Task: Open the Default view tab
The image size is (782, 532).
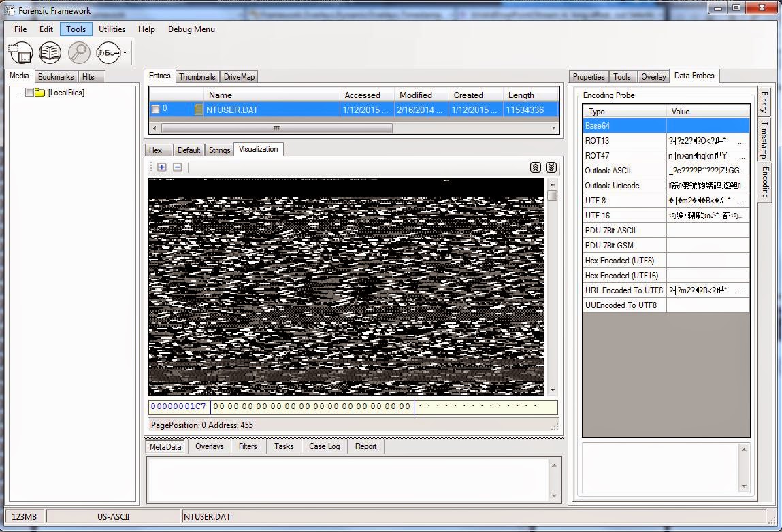Action: pos(189,150)
